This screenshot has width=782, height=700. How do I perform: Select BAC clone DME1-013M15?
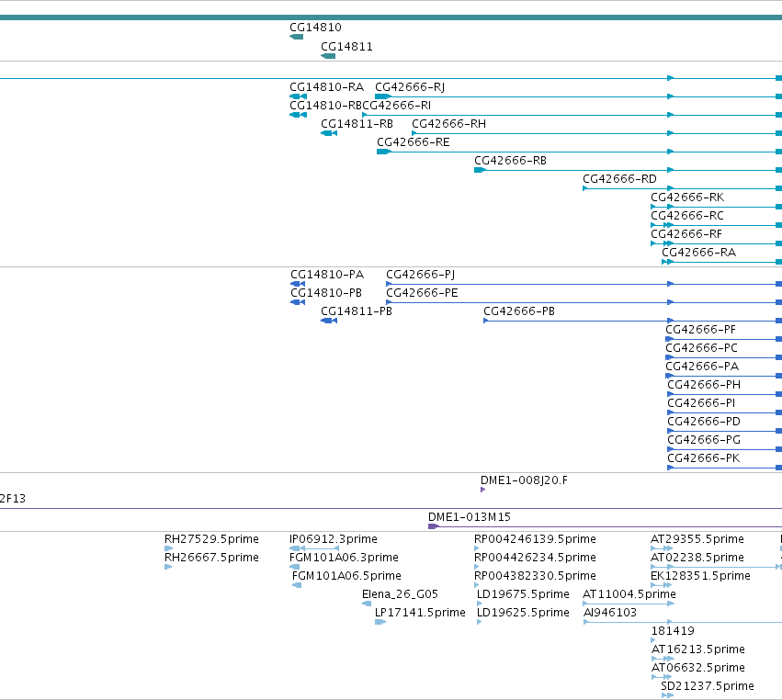click(x=470, y=517)
